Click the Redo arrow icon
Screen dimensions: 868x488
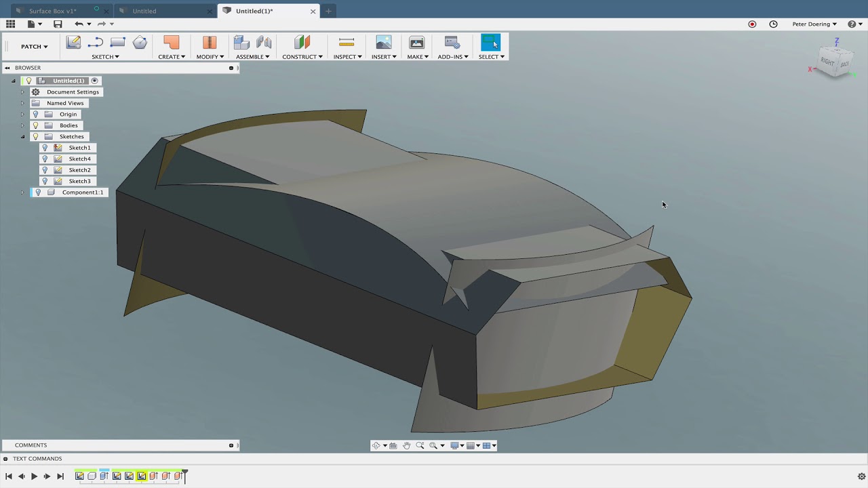(x=101, y=24)
